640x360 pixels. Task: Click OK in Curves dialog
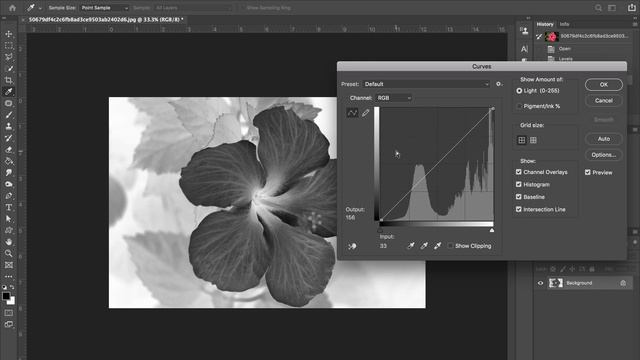(x=604, y=84)
